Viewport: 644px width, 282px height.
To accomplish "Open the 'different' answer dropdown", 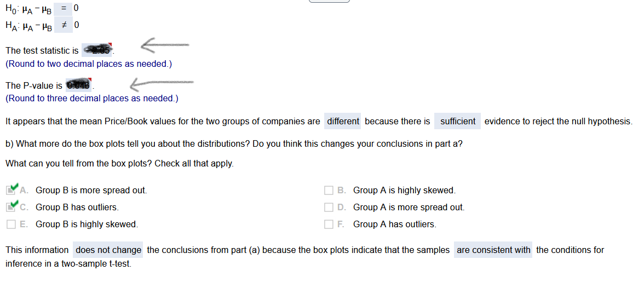I will (x=343, y=121).
